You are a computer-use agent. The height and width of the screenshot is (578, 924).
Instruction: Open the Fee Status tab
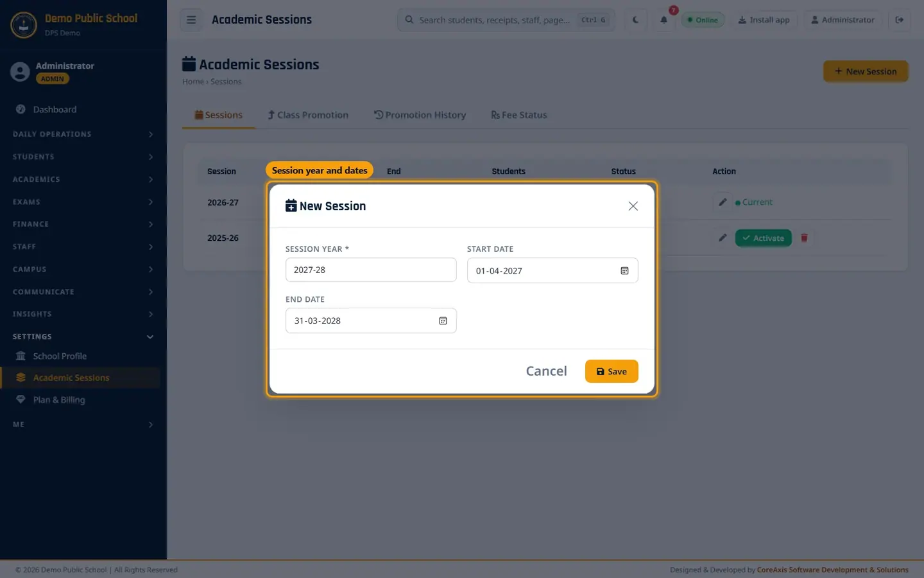pyautogui.click(x=519, y=115)
